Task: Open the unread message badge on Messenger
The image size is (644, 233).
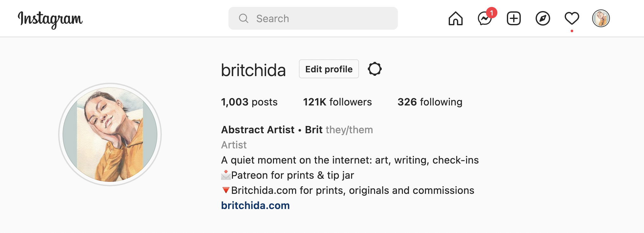Action: coord(492,13)
